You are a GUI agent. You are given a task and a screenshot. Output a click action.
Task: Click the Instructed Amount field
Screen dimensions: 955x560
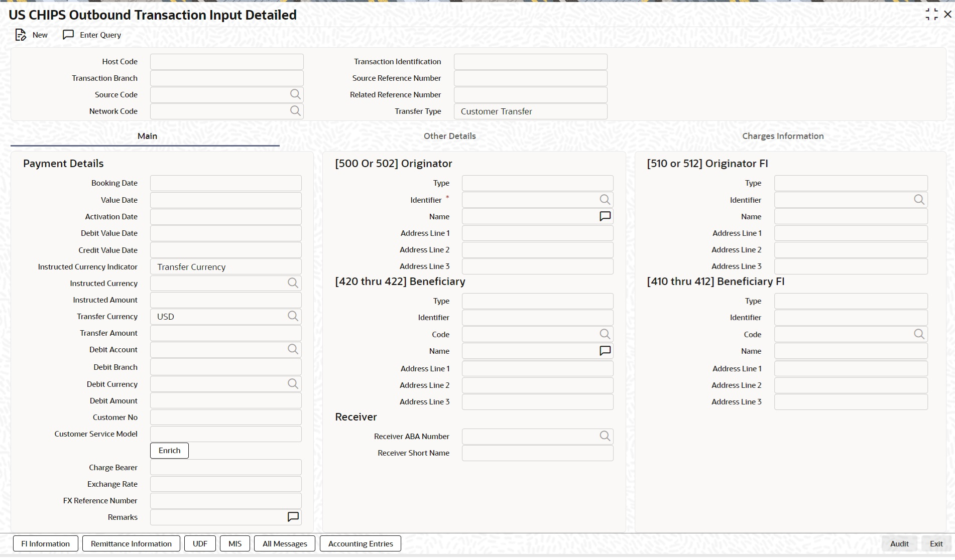tap(226, 300)
